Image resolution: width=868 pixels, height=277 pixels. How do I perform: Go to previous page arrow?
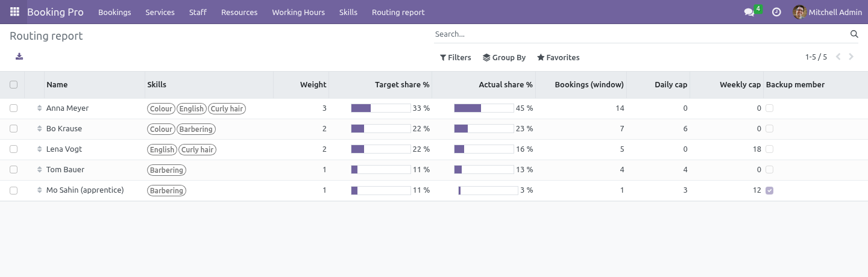(838, 57)
